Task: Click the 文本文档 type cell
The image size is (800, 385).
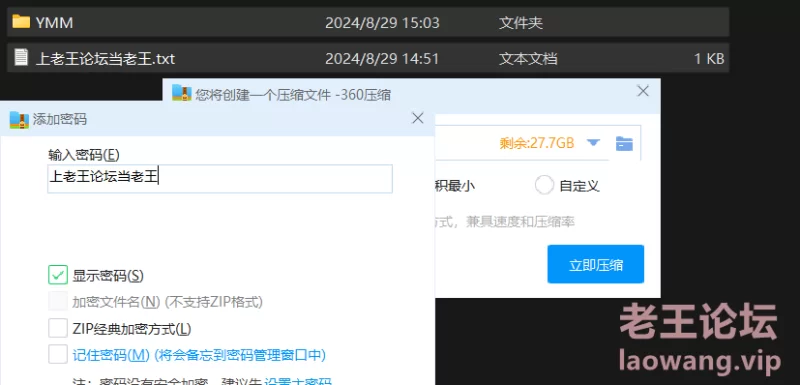Action: [528, 59]
